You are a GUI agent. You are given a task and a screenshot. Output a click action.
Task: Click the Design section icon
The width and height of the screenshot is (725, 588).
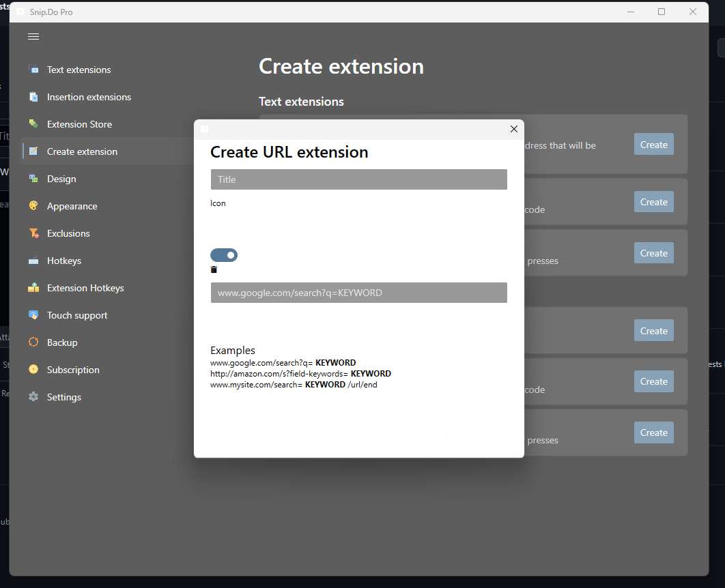click(x=33, y=178)
